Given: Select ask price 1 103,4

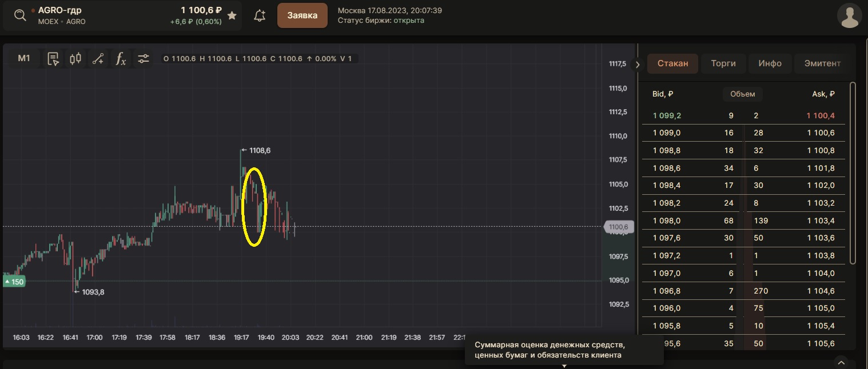Looking at the screenshot, I should 821,221.
